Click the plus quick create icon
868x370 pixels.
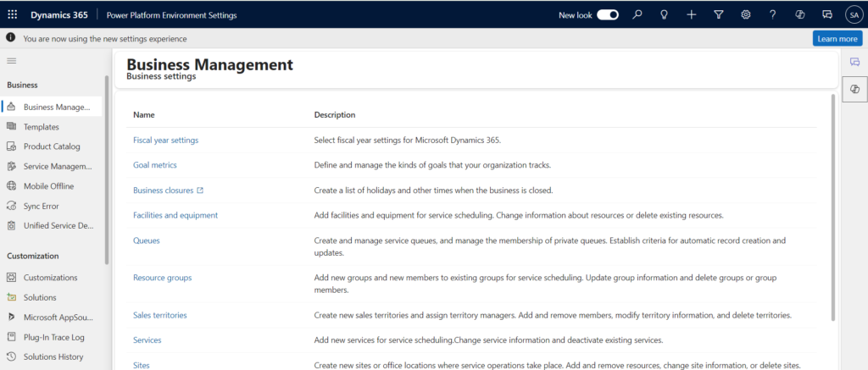pos(692,14)
